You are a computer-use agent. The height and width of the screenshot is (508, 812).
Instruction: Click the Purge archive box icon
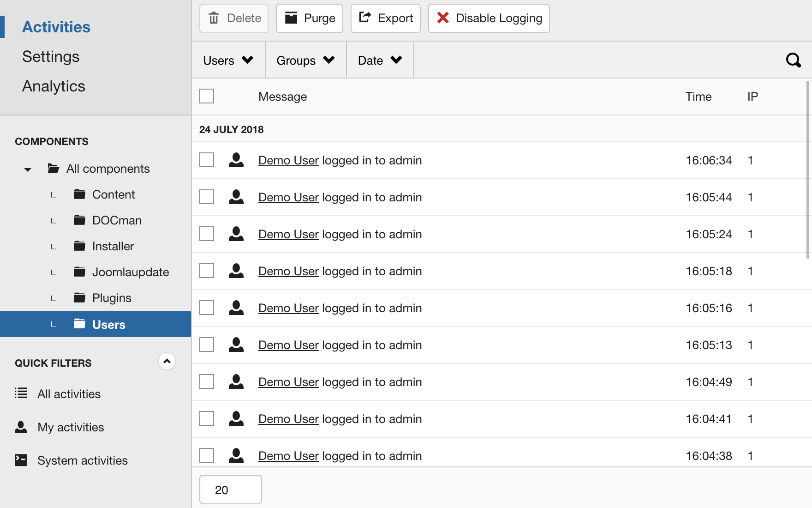(291, 18)
